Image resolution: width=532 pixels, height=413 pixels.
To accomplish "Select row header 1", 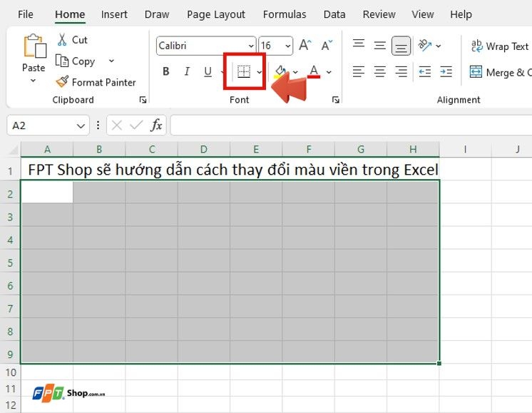I will (10, 170).
